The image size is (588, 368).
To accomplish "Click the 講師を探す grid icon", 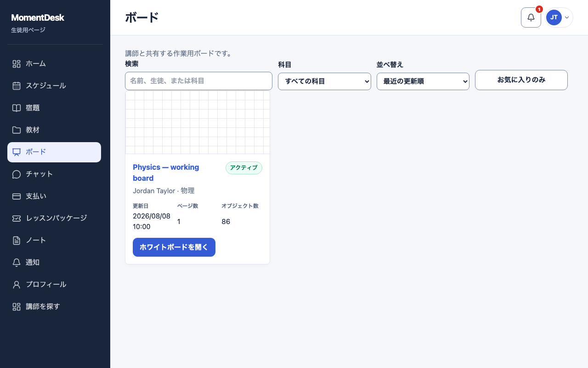I will point(17,307).
